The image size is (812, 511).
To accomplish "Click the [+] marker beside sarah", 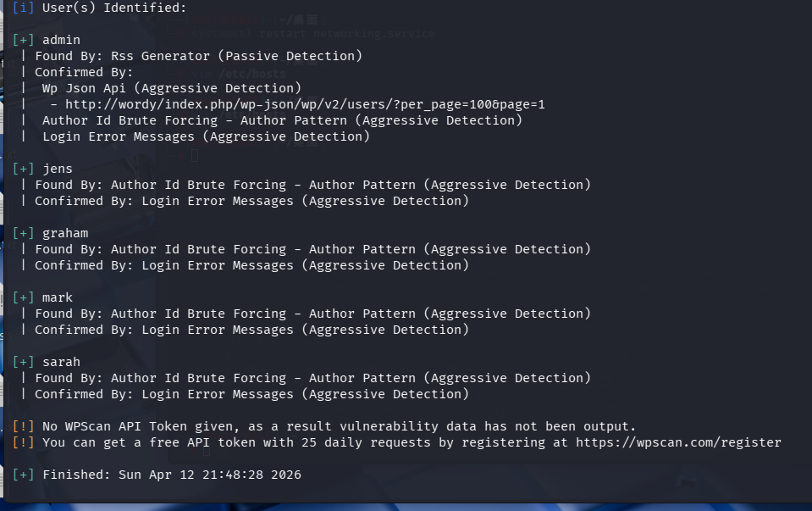I will [x=23, y=362].
